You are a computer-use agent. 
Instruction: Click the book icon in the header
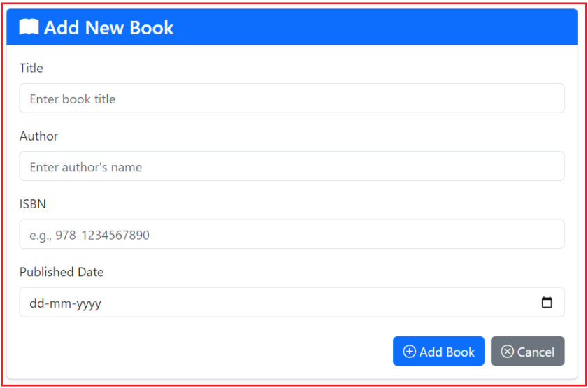(x=29, y=27)
